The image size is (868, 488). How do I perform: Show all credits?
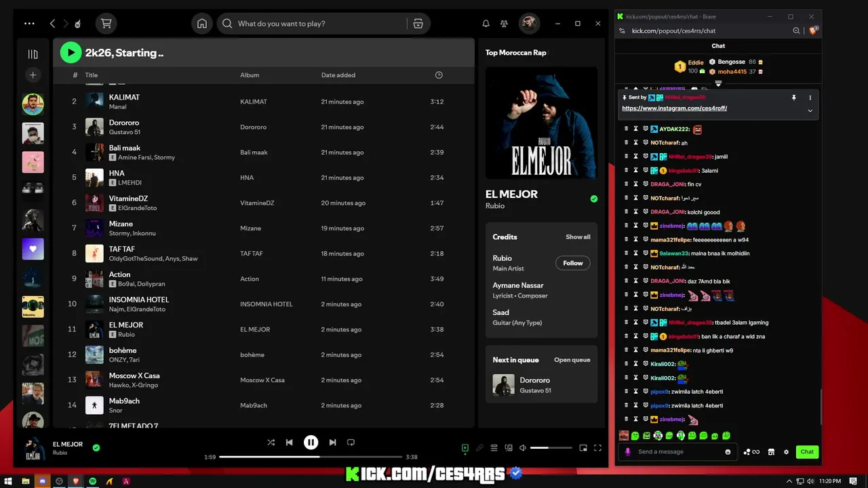[578, 237]
